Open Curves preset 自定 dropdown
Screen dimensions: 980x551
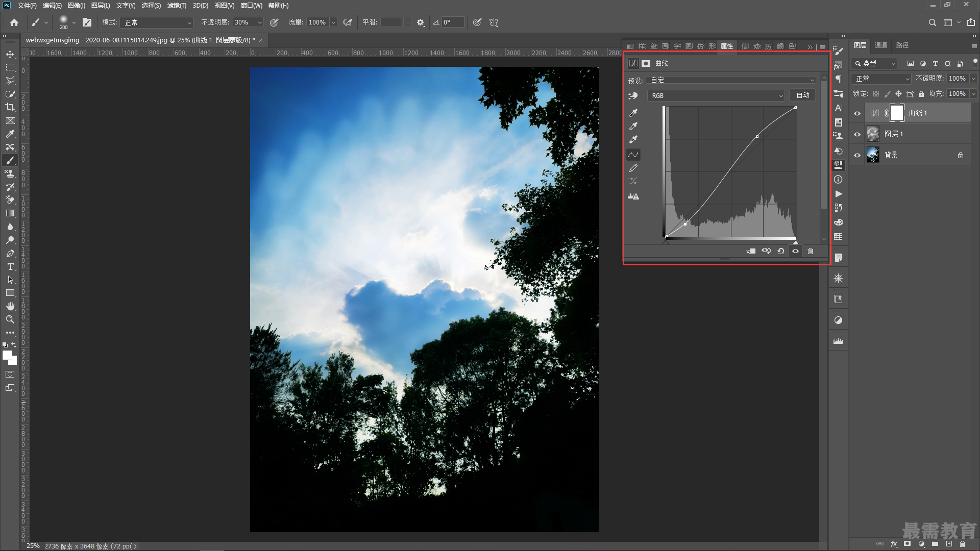click(731, 80)
